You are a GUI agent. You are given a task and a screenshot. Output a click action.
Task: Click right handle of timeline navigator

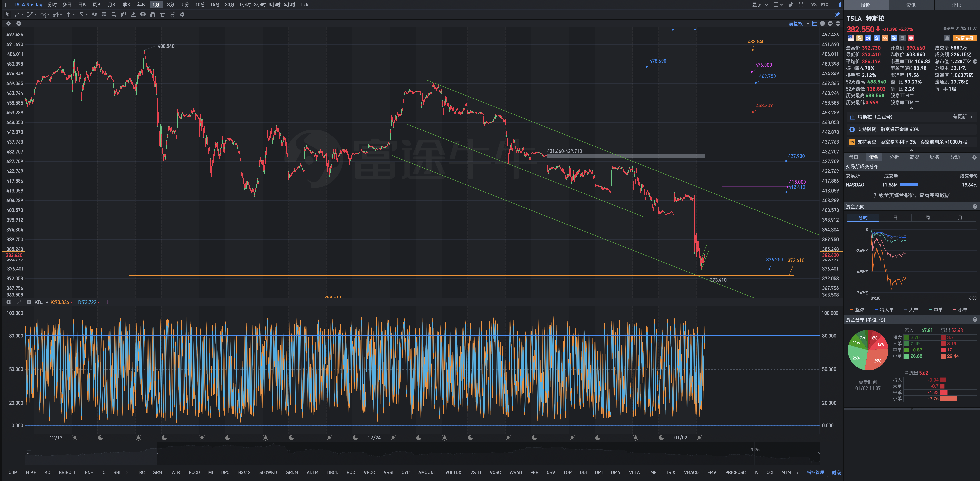pos(818,453)
